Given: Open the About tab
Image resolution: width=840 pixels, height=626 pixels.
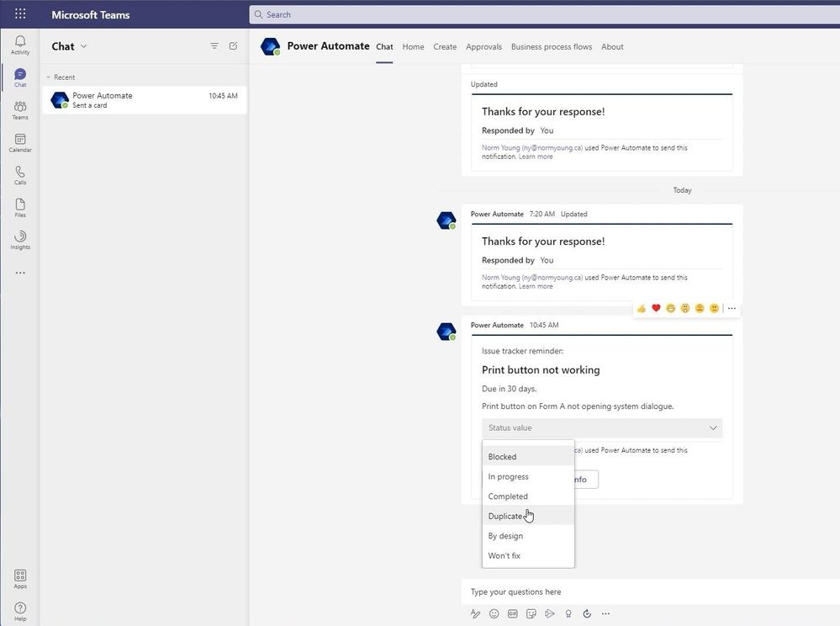Looking at the screenshot, I should (612, 46).
